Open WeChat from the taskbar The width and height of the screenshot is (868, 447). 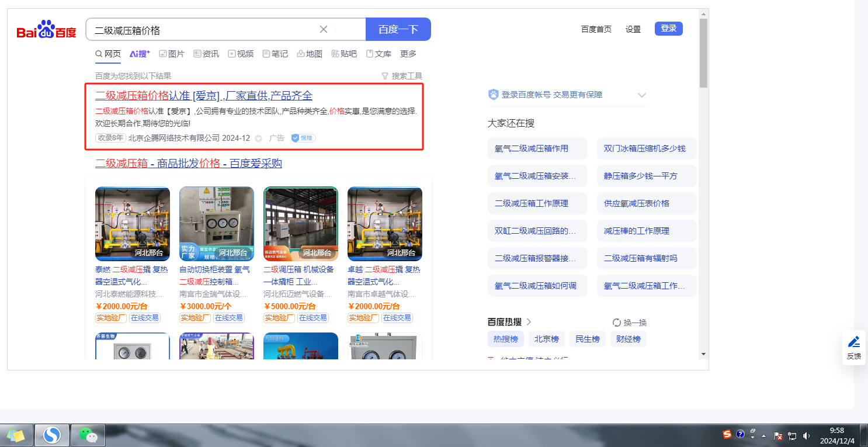click(x=88, y=435)
